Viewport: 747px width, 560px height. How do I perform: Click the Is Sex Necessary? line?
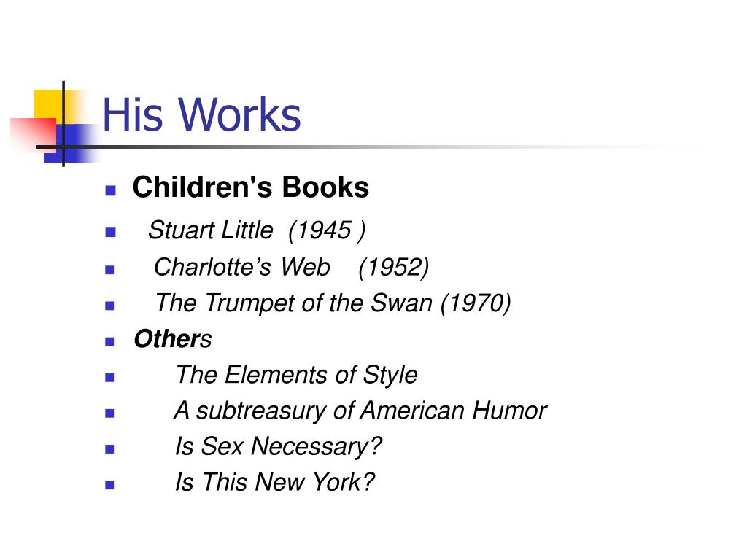278,447
